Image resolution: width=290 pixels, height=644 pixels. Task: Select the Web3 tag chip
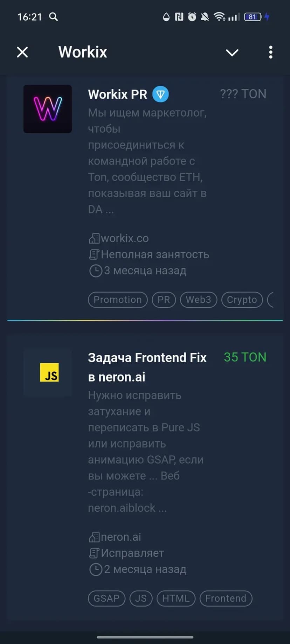199,300
